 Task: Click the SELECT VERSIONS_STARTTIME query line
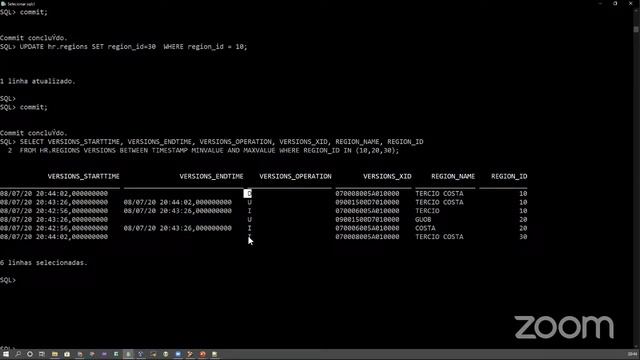click(212, 142)
